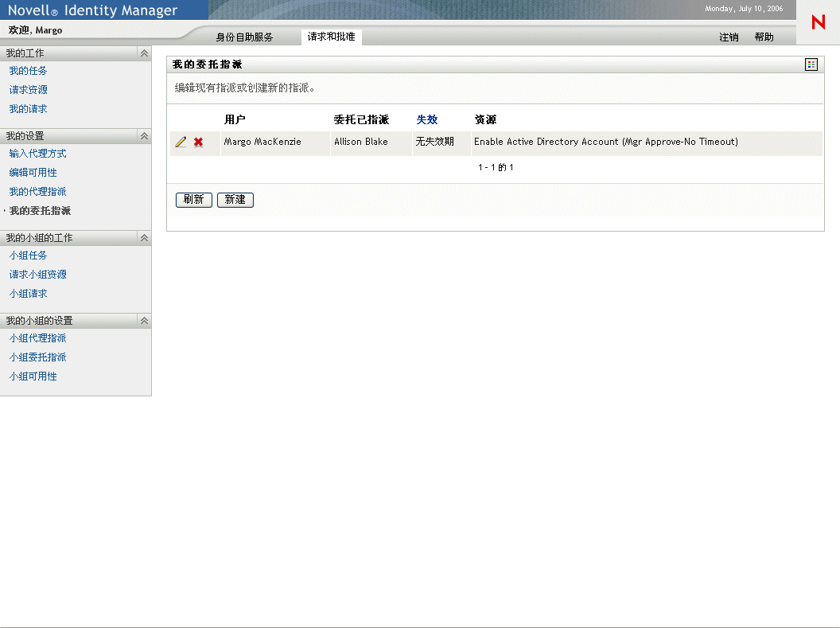
Task: Go to 输入代理方式
Action: [x=37, y=154]
